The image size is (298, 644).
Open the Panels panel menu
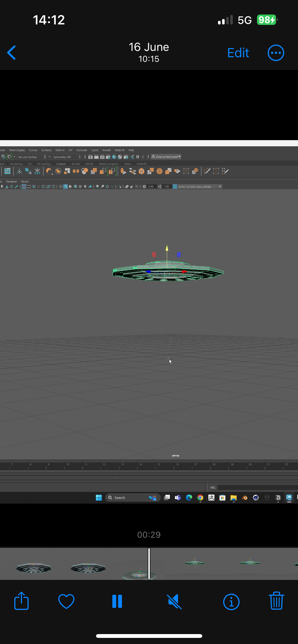(x=25, y=182)
